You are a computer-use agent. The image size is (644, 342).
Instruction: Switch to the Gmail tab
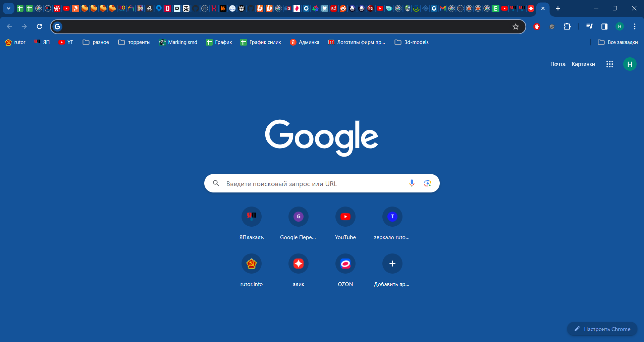pyautogui.click(x=443, y=8)
